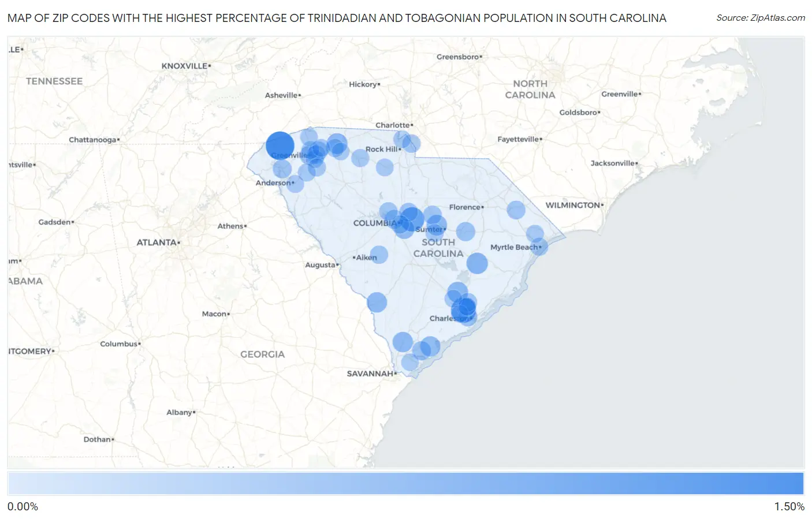This screenshot has height=519, width=812.
Task: Click the Jacksonville city label
Action: tap(613, 163)
